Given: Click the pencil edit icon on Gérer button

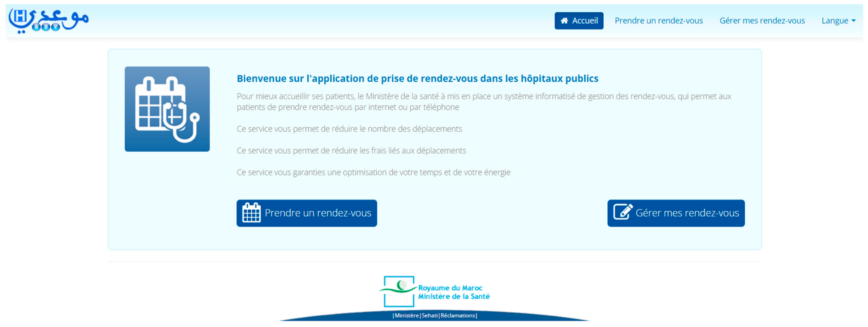Looking at the screenshot, I should 622,212.
